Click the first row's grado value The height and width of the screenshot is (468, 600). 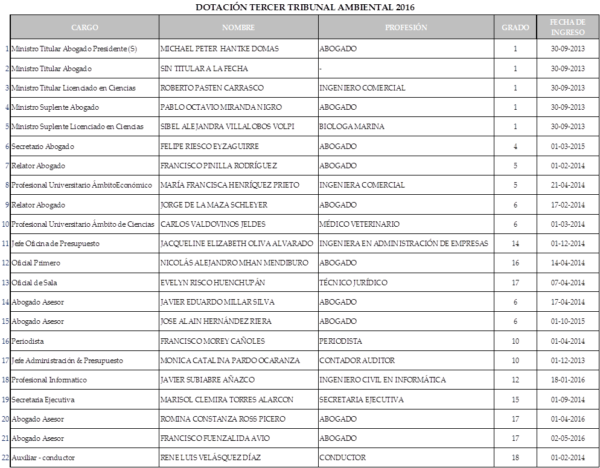pos(515,48)
